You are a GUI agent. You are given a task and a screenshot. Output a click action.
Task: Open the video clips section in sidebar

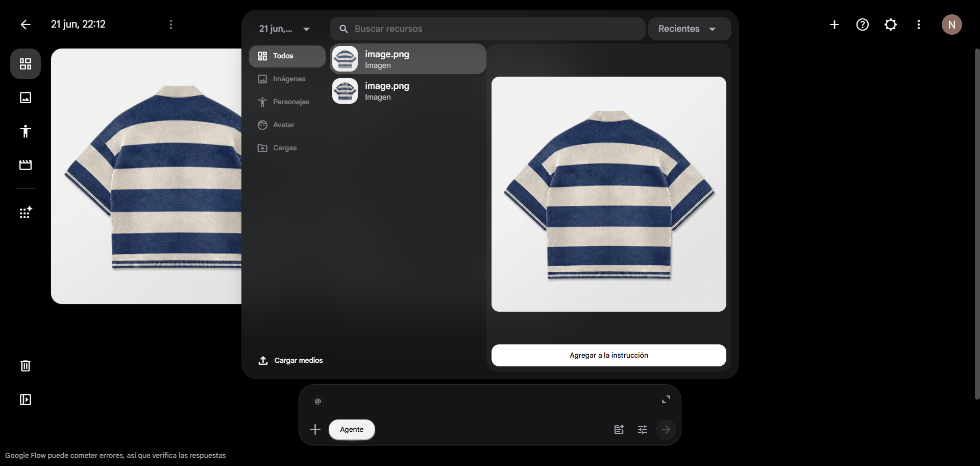click(x=26, y=165)
